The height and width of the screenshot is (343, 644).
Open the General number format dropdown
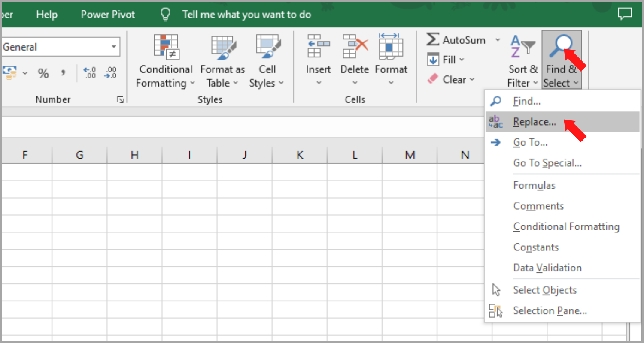tap(114, 47)
